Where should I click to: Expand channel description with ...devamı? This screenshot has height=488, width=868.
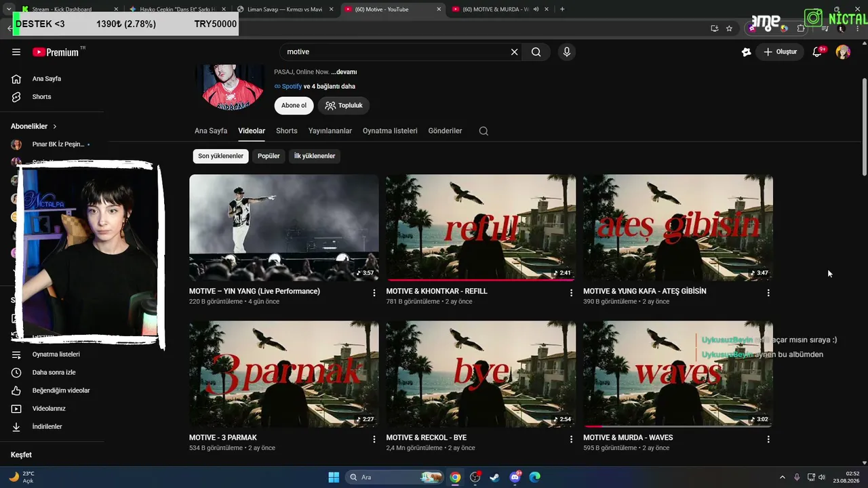point(344,72)
